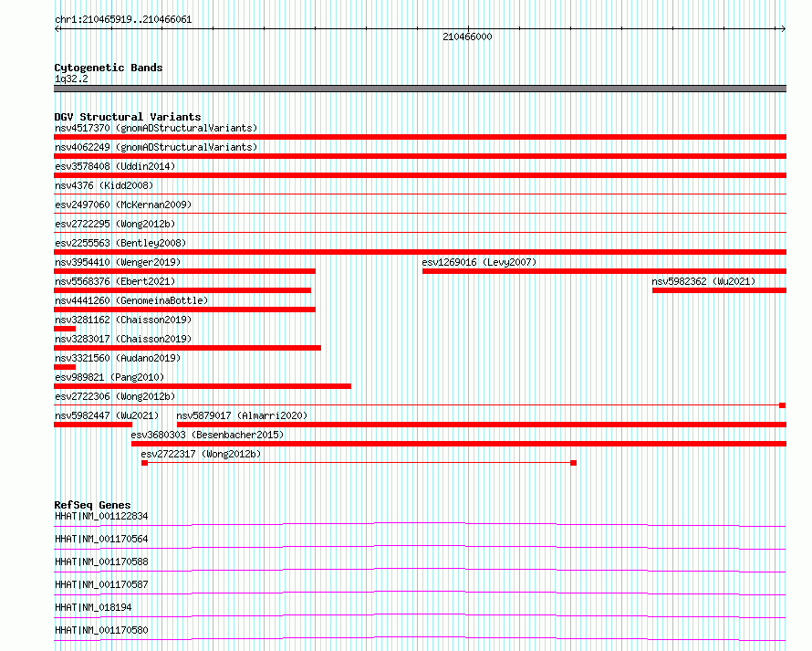
Task: Select the nsv3321560 (Audano2019) variant label
Action: [118, 358]
